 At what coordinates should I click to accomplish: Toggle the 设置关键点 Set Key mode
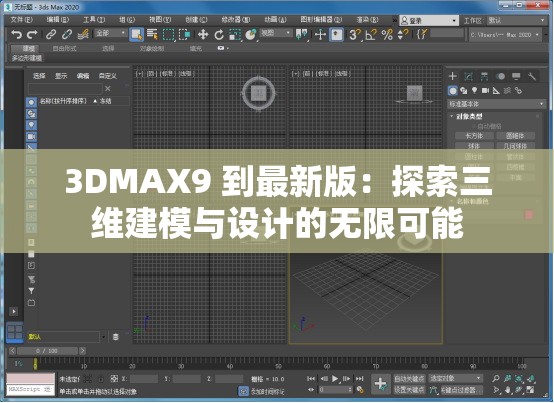[x=409, y=390]
